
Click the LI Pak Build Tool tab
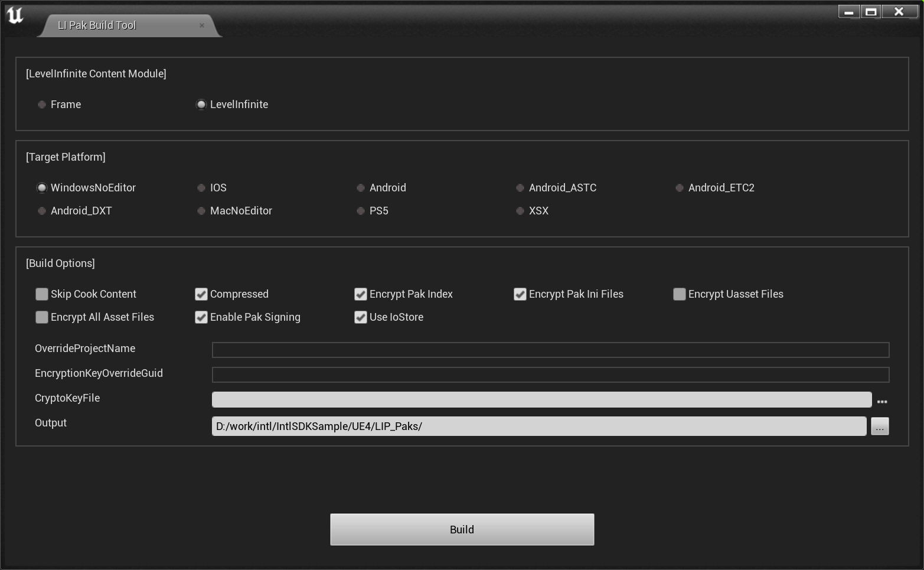97,25
